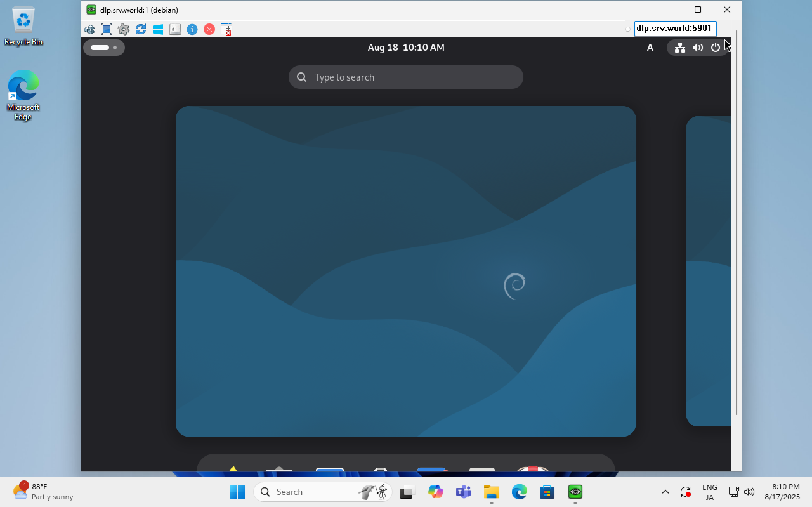Click the volume speaker icon in GNOME panel
This screenshot has height=507, width=812.
698,48
